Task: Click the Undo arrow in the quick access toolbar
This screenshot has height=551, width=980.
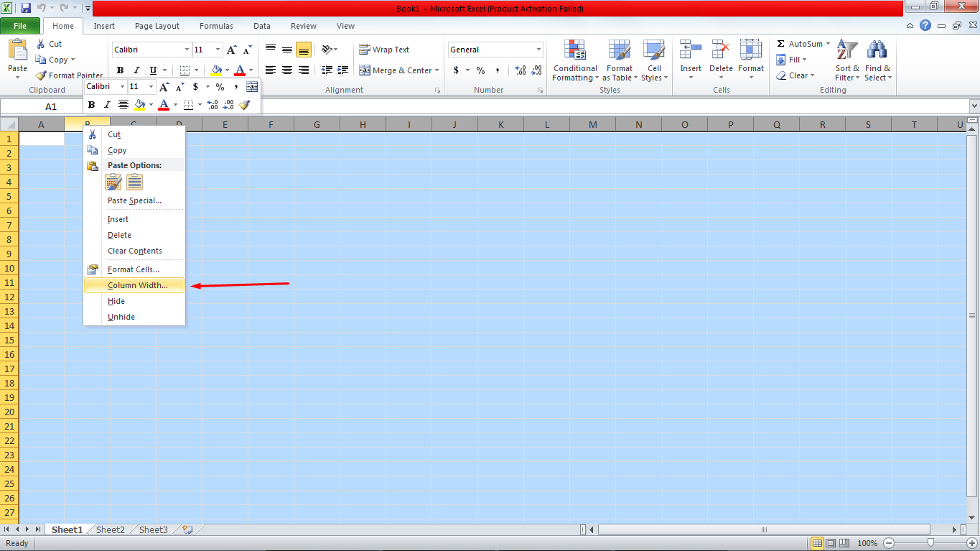Action: coord(41,8)
